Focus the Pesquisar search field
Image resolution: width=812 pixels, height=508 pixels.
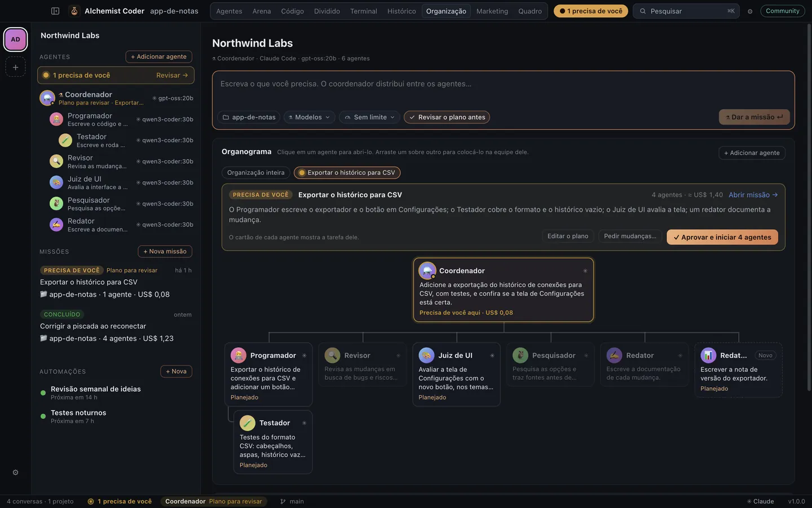(686, 11)
